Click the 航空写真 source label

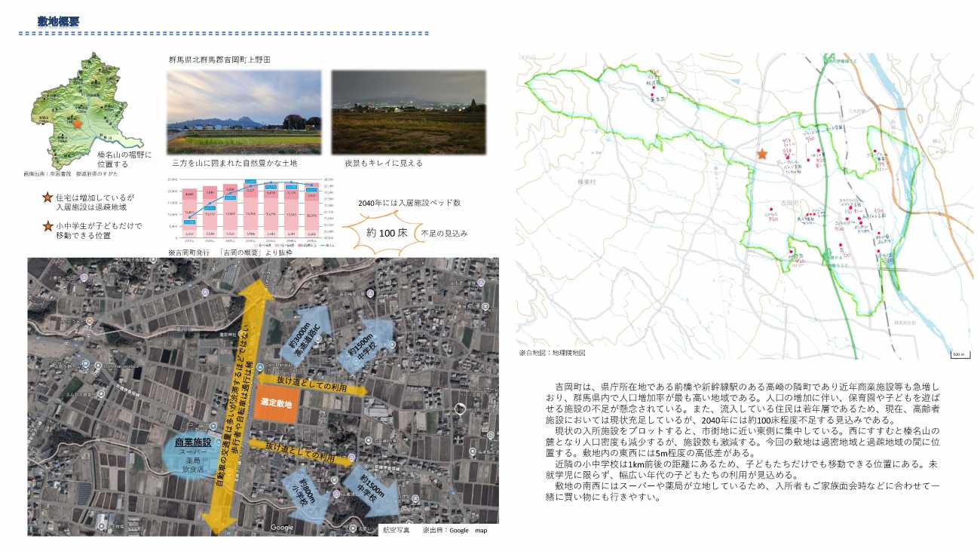point(396,530)
